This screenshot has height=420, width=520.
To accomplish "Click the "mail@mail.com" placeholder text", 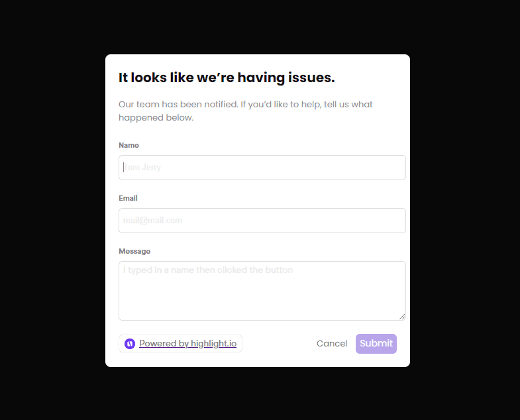I will 153,221.
